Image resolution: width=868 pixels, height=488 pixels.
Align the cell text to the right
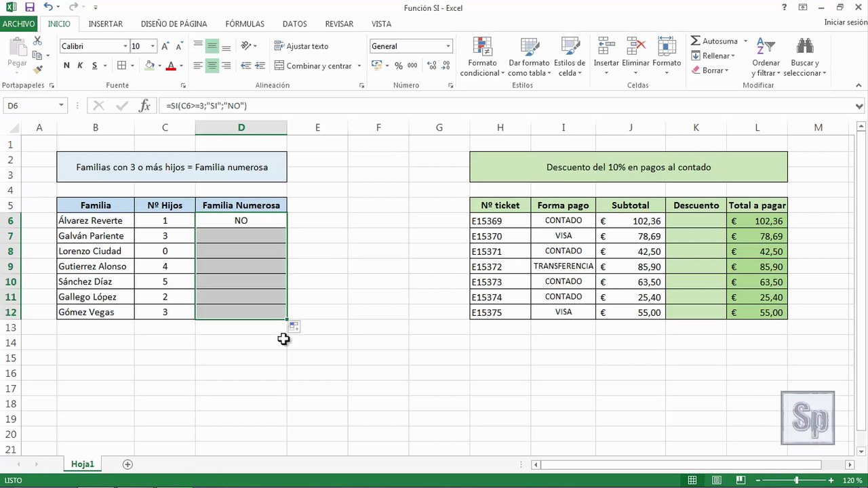coord(226,66)
